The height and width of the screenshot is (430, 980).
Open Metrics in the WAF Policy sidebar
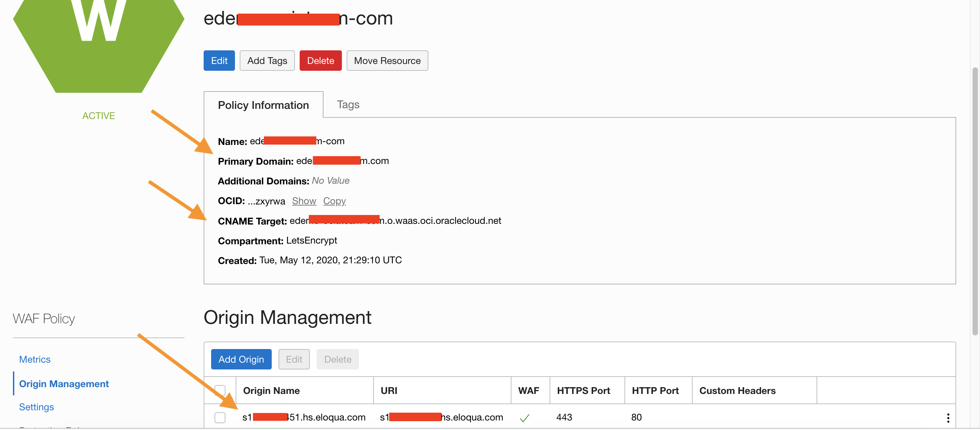coord(35,359)
